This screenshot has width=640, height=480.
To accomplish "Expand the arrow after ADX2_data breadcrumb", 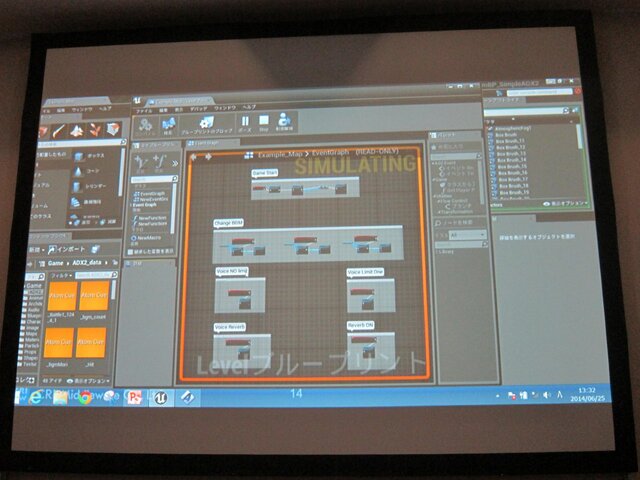I will [x=107, y=262].
